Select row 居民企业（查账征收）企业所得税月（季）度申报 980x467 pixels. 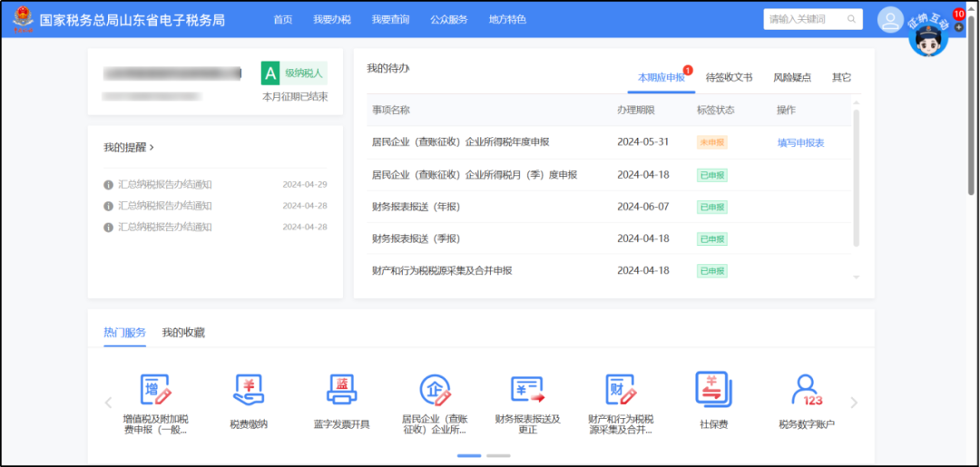pyautogui.click(x=610, y=175)
